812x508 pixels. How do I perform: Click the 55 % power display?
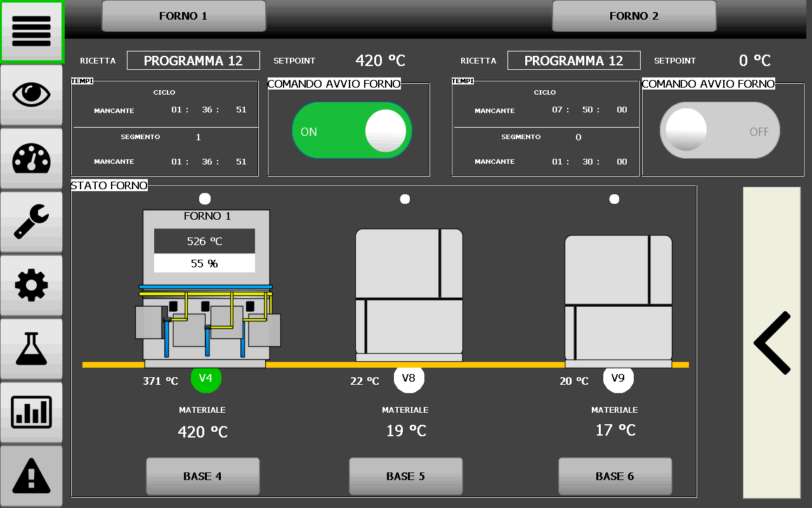click(x=205, y=263)
